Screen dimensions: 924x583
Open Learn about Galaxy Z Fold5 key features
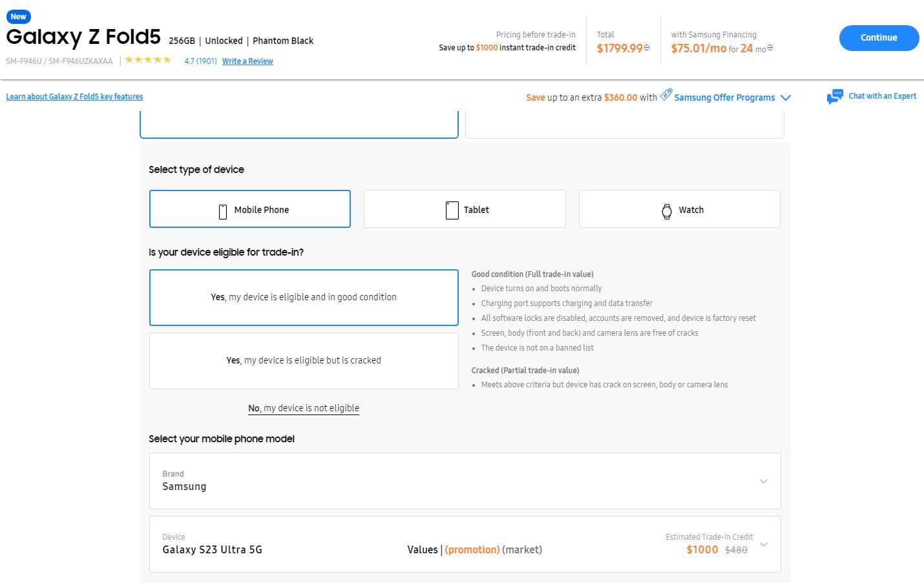[74, 97]
